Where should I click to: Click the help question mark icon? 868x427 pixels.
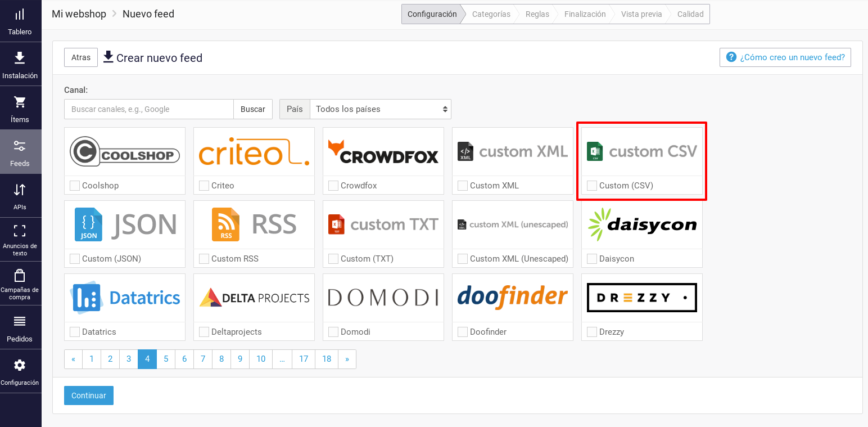click(732, 57)
